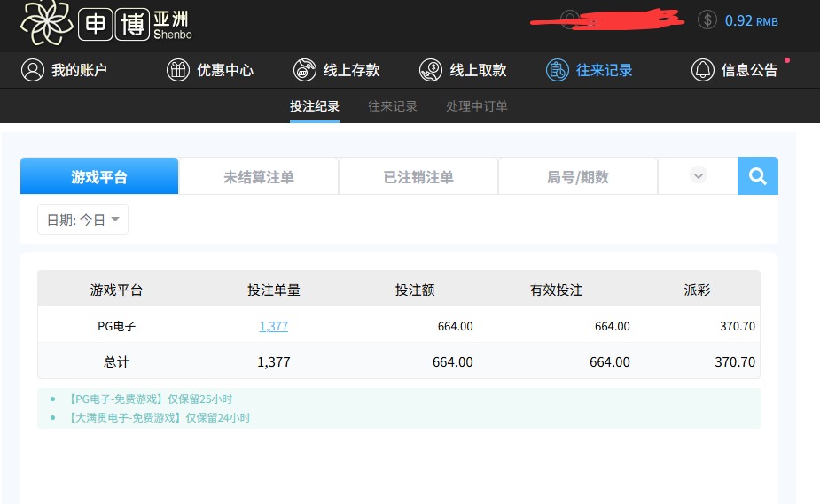Select the 游戏平台 filter tab
This screenshot has width=820, height=504.
pyautogui.click(x=99, y=177)
